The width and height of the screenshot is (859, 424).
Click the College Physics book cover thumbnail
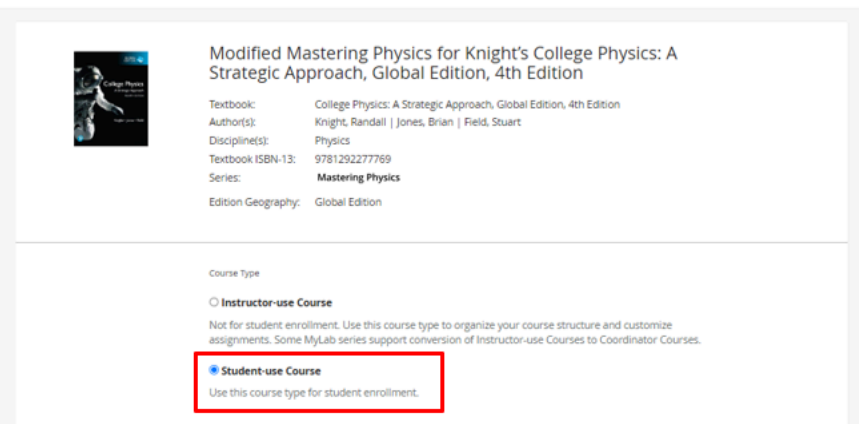[110, 99]
